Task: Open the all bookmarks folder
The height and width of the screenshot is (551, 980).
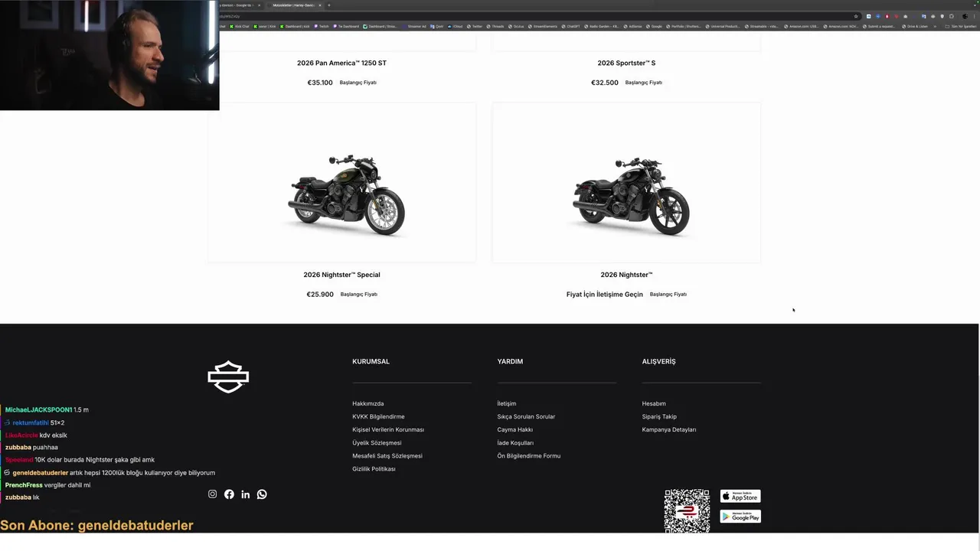Action: point(962,26)
